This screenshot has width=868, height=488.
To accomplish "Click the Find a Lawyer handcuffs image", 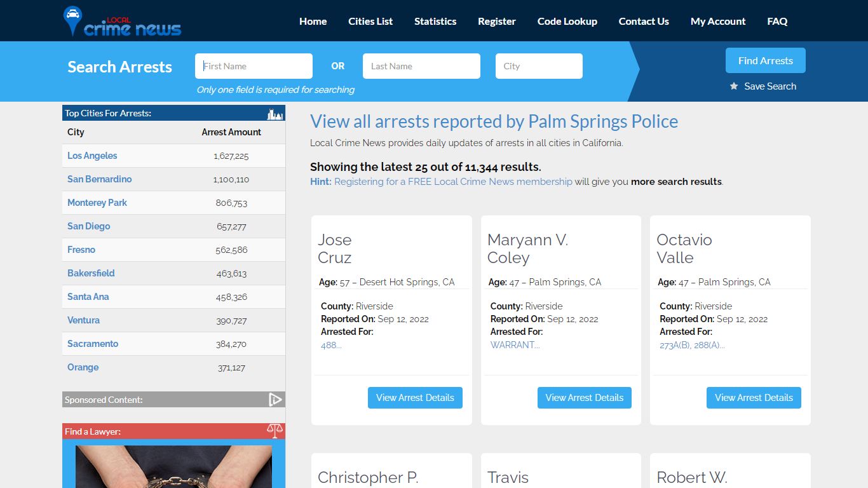I will pyautogui.click(x=173, y=466).
